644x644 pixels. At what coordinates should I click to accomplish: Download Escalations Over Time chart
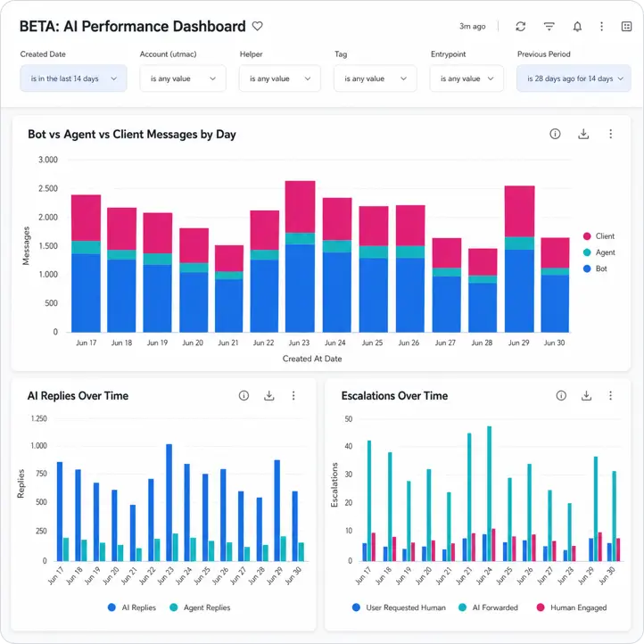tap(587, 395)
